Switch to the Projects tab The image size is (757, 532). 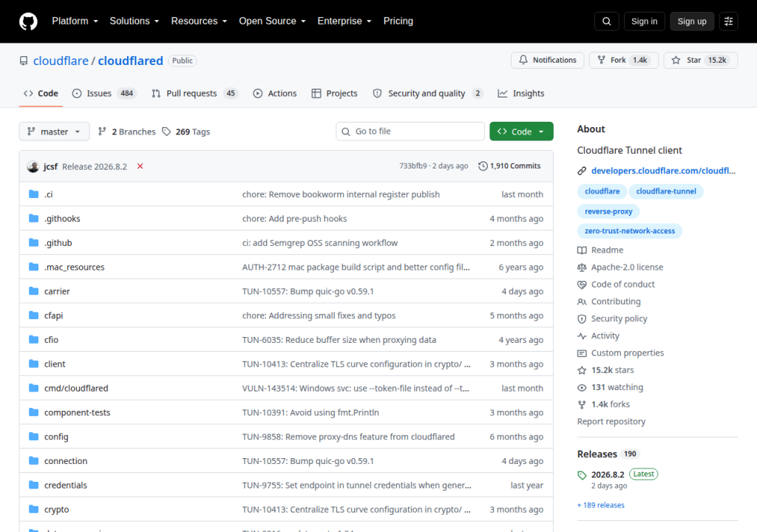pyautogui.click(x=335, y=93)
